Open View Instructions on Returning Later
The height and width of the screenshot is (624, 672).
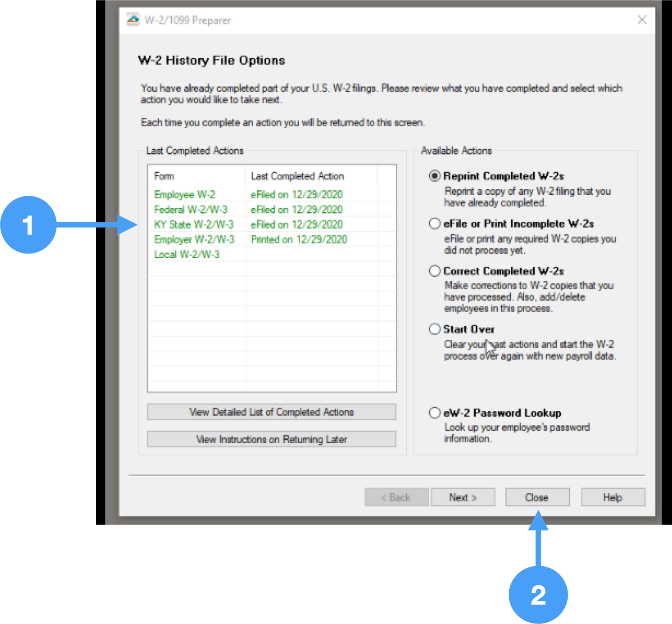tap(271, 439)
